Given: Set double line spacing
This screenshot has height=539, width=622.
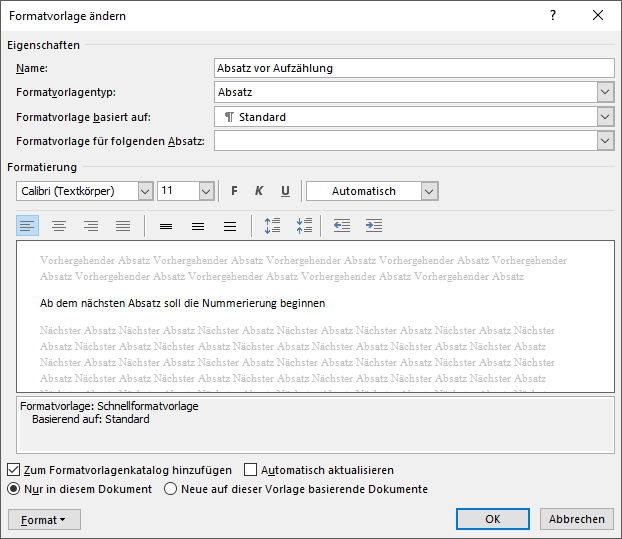Looking at the screenshot, I should pyautogui.click(x=230, y=226).
